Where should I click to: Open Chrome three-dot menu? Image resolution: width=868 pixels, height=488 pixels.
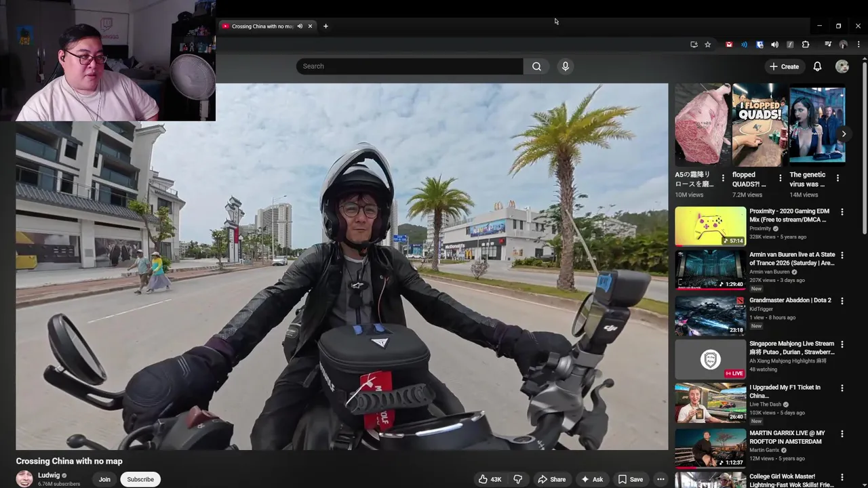(x=859, y=45)
